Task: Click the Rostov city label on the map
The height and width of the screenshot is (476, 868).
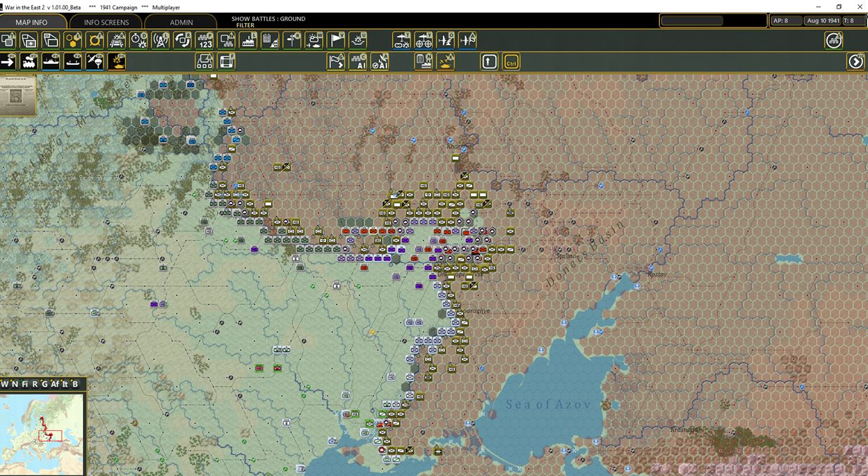Action: [x=656, y=274]
